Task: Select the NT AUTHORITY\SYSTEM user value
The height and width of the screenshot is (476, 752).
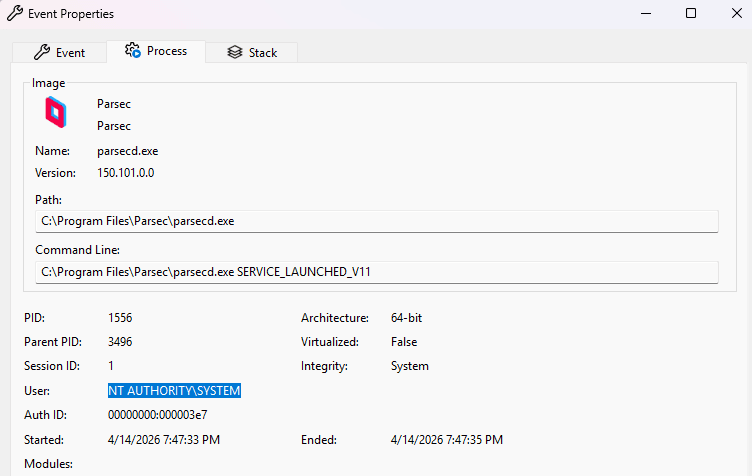Action: [x=174, y=391]
